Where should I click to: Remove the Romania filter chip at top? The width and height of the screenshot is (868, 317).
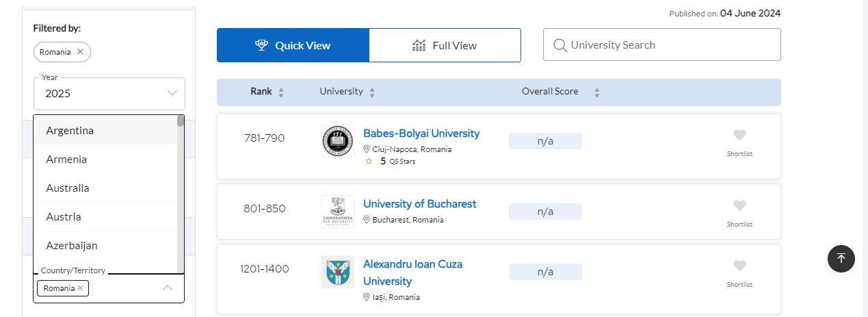[80, 52]
